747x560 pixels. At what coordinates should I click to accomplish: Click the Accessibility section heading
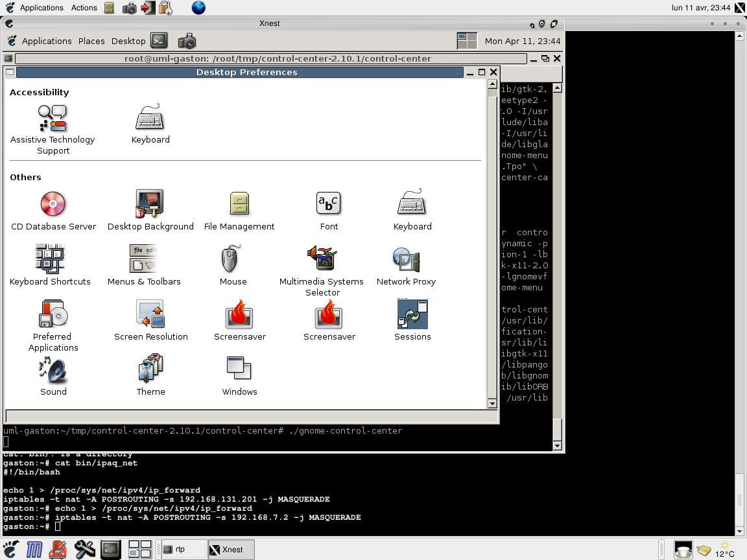[x=40, y=93]
